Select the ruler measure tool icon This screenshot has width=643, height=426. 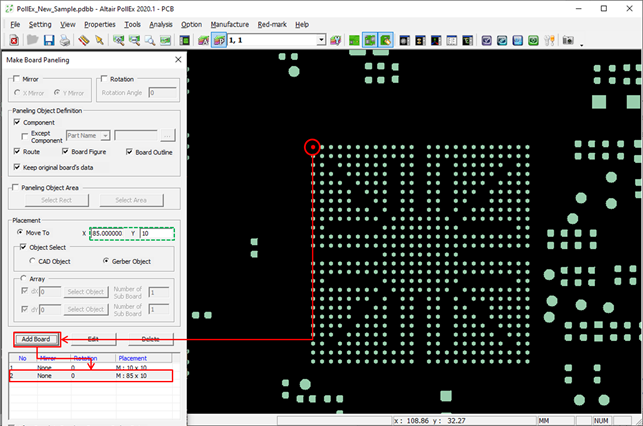pos(84,40)
